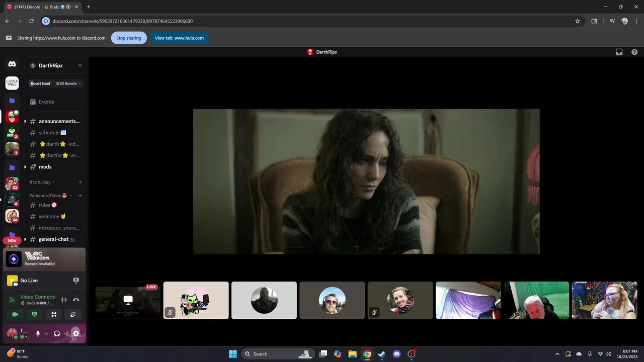Open Discord direct messages home icon

[x=12, y=64]
